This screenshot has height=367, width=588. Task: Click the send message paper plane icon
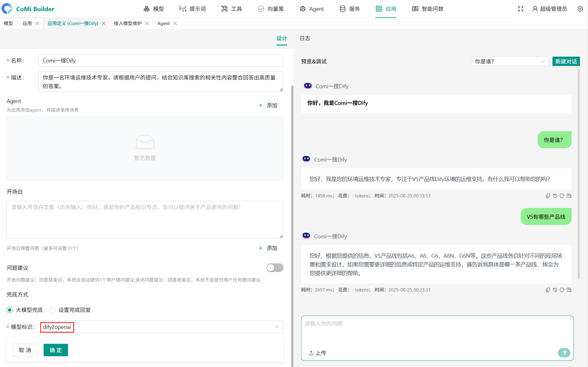(x=564, y=352)
